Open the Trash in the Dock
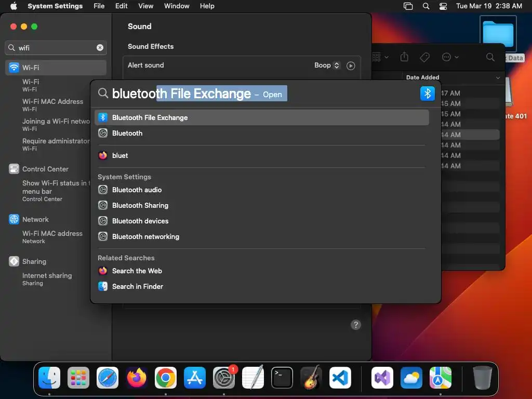 pos(483,378)
